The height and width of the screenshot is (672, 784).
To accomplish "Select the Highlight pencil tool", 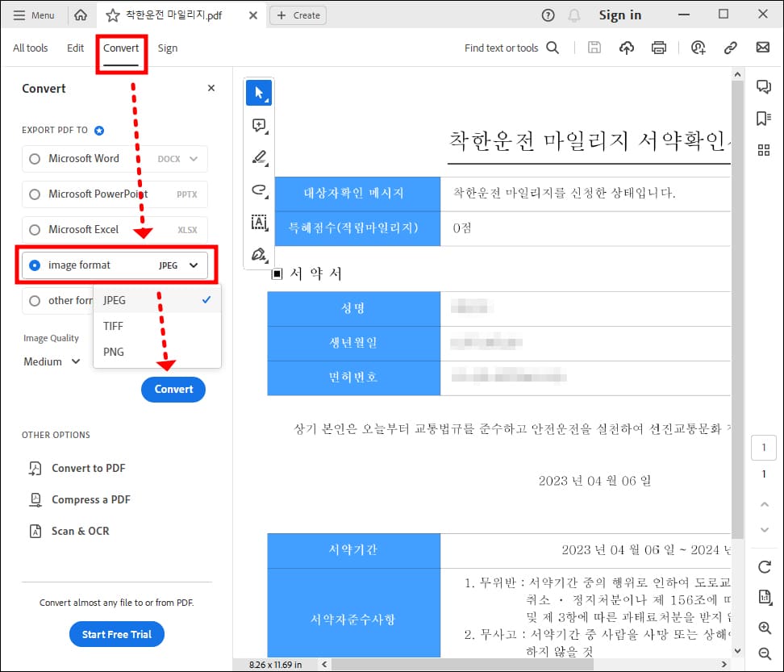I will click(x=259, y=157).
